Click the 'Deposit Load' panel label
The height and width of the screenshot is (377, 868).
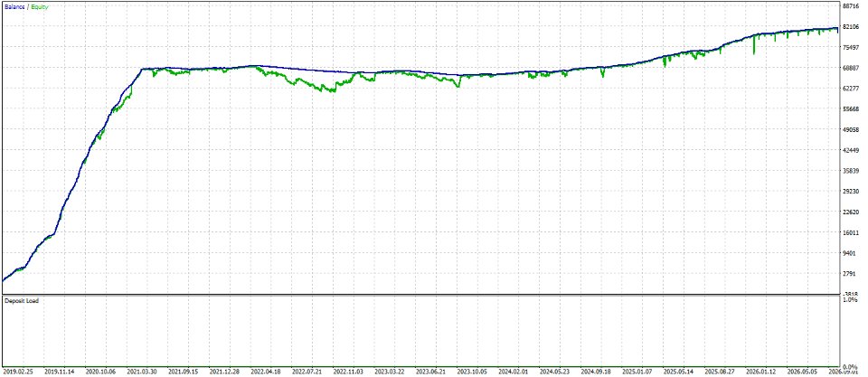point(21,300)
